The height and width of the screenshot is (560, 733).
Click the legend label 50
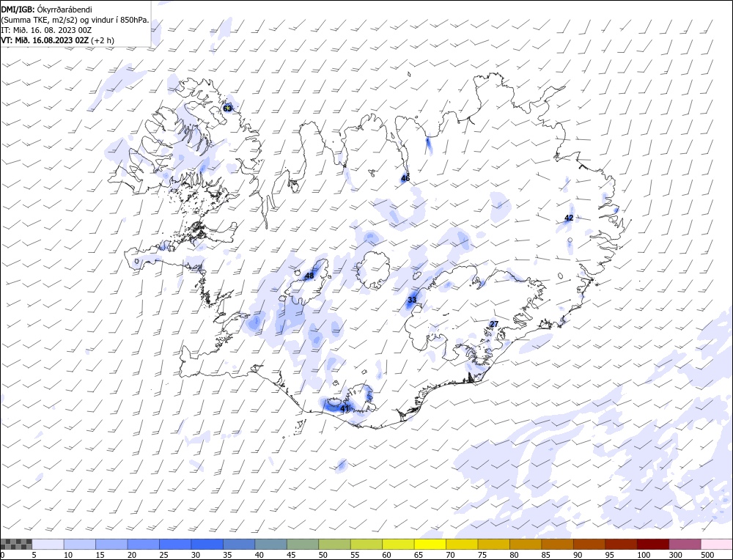[323, 555]
